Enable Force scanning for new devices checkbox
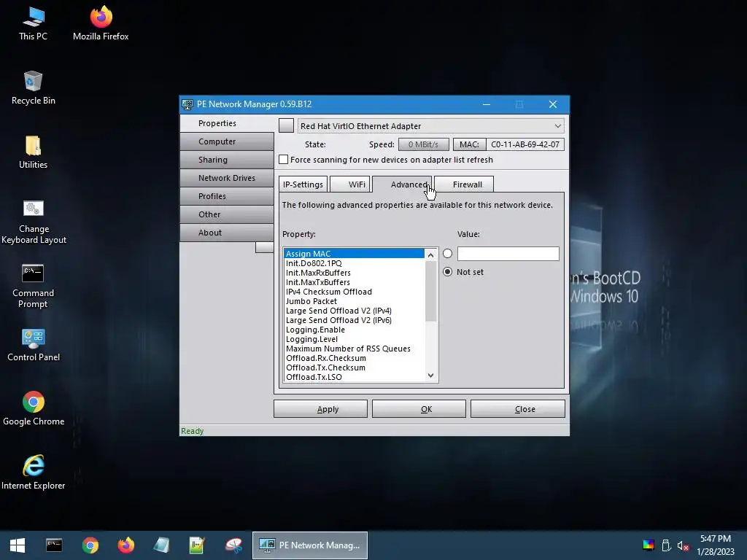The width and height of the screenshot is (747, 560). pyautogui.click(x=284, y=160)
